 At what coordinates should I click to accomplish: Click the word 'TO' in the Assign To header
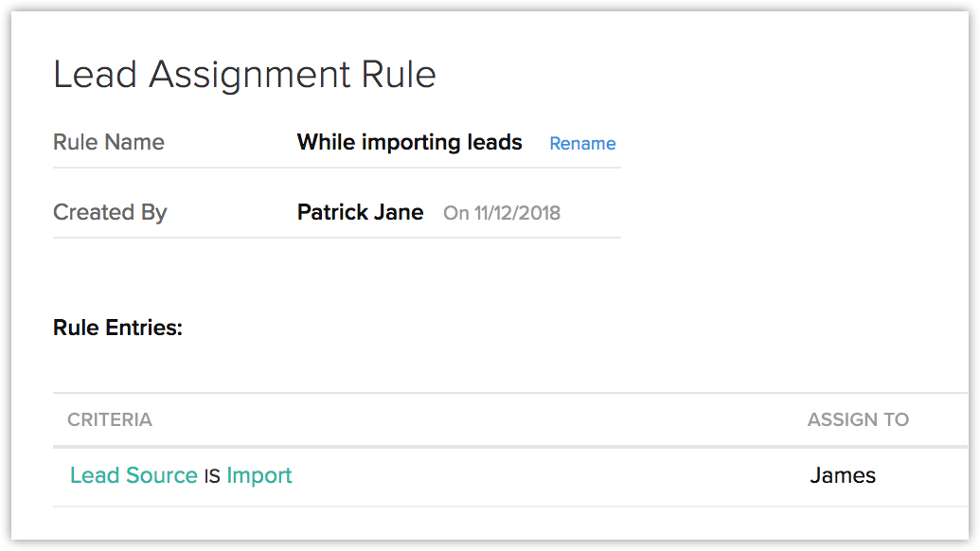click(x=895, y=419)
